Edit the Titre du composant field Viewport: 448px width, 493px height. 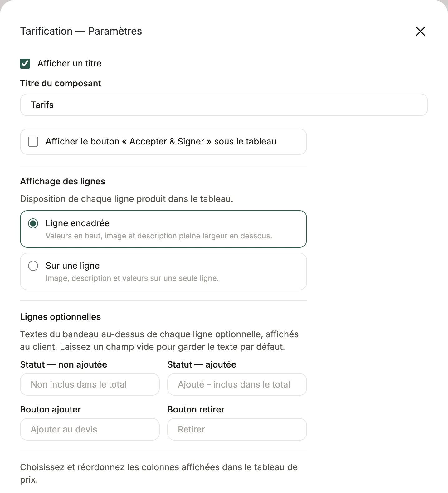pos(224,105)
